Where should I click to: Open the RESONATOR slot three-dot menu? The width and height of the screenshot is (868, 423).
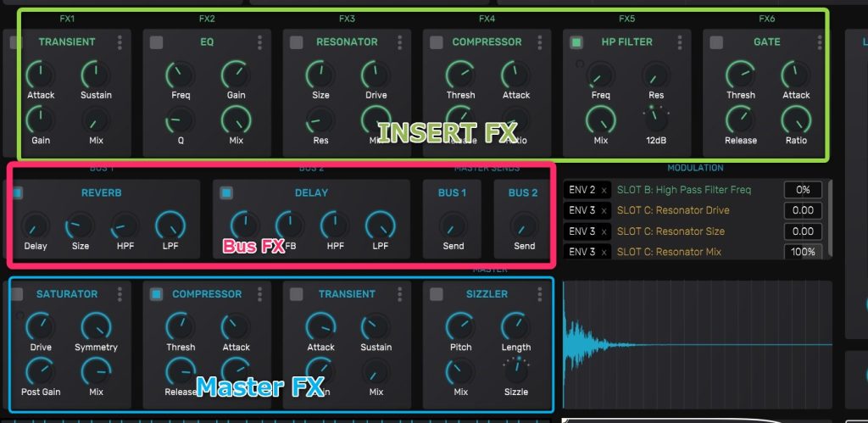(399, 42)
